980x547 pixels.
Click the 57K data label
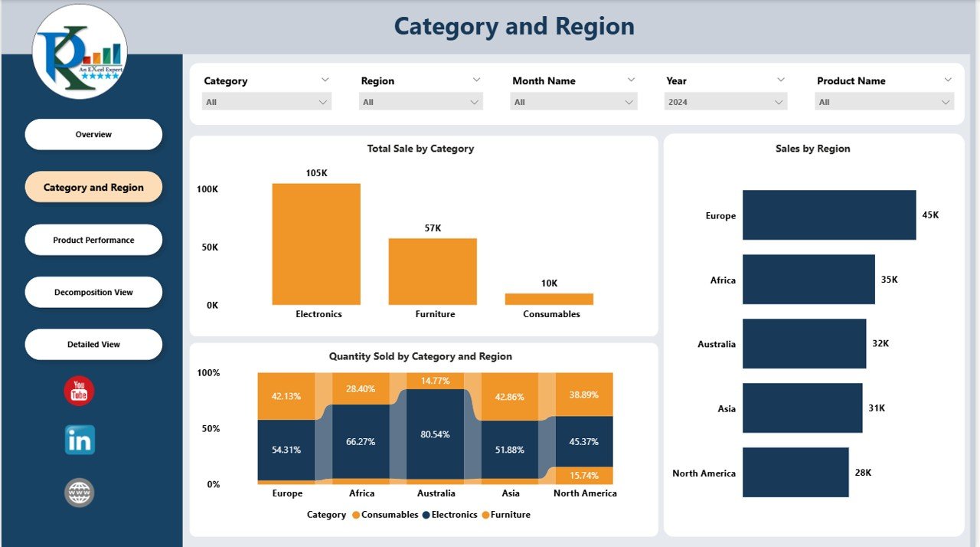[433, 228]
